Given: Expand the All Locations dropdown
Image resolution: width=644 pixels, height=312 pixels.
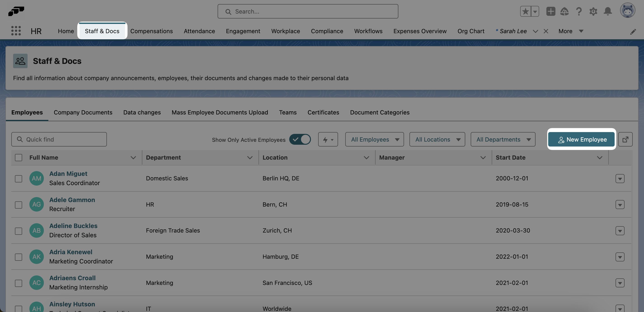Looking at the screenshot, I should point(437,139).
